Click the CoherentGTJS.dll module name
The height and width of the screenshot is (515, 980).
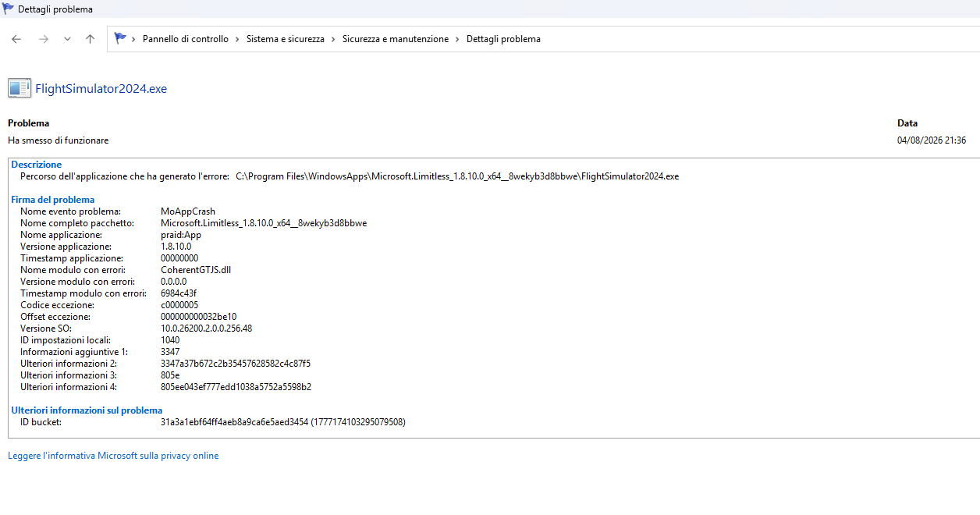click(196, 270)
